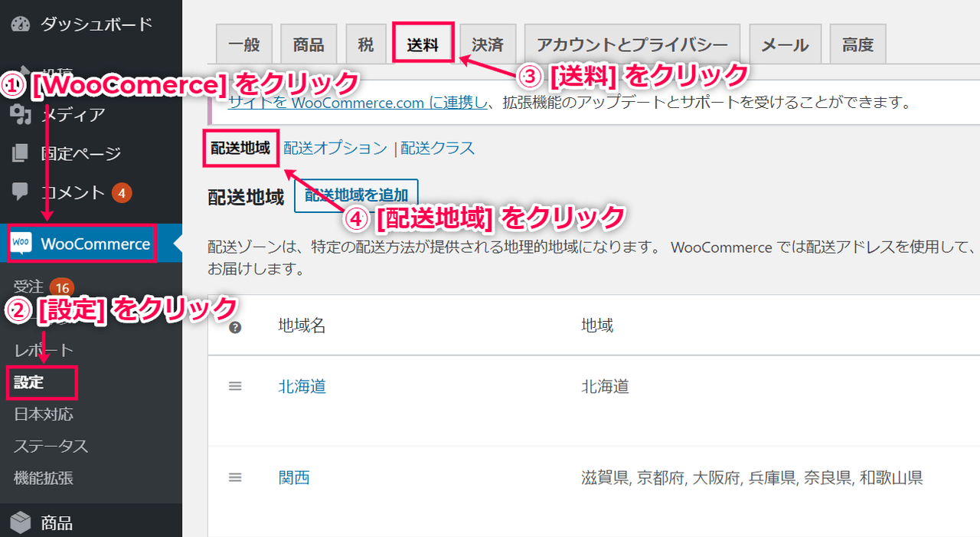Open the ダッシュボード gauge icon
Image resolution: width=980 pixels, height=537 pixels.
(x=20, y=24)
